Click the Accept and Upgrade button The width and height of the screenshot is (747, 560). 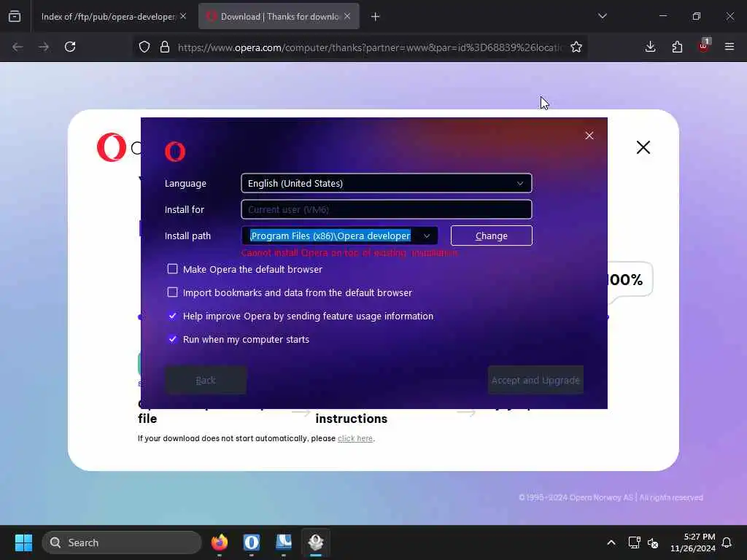(535, 380)
